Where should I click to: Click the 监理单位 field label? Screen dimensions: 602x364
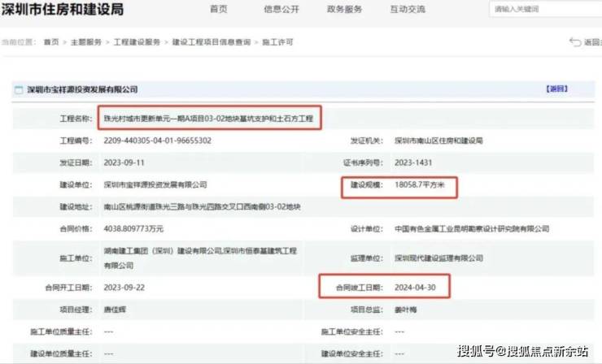point(367,258)
